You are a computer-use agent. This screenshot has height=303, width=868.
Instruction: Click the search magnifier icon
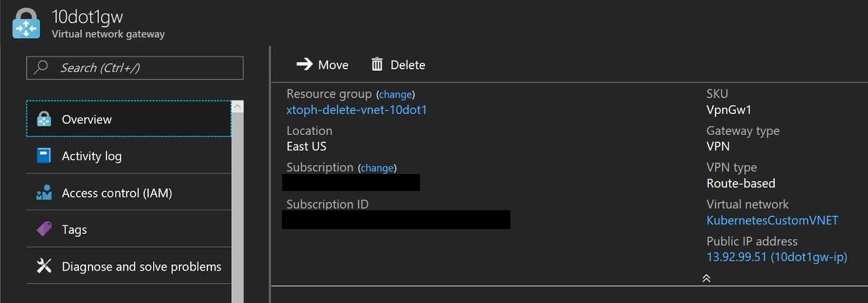[x=41, y=68]
